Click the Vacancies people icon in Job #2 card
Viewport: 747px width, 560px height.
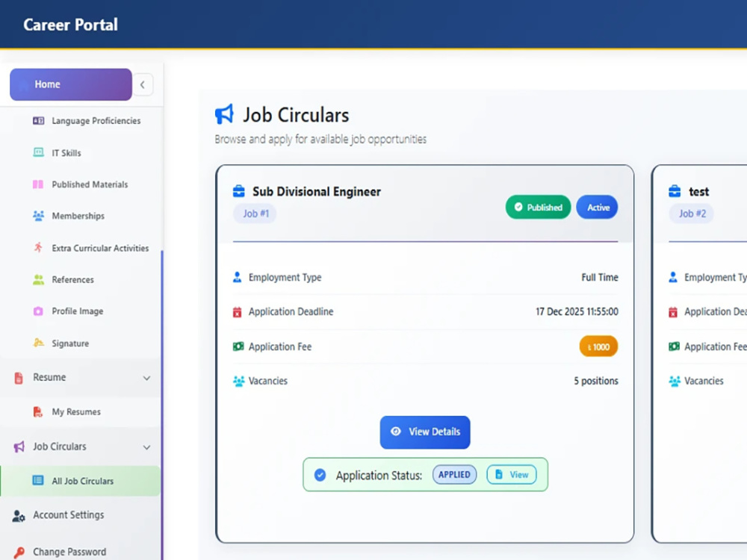coord(674,381)
